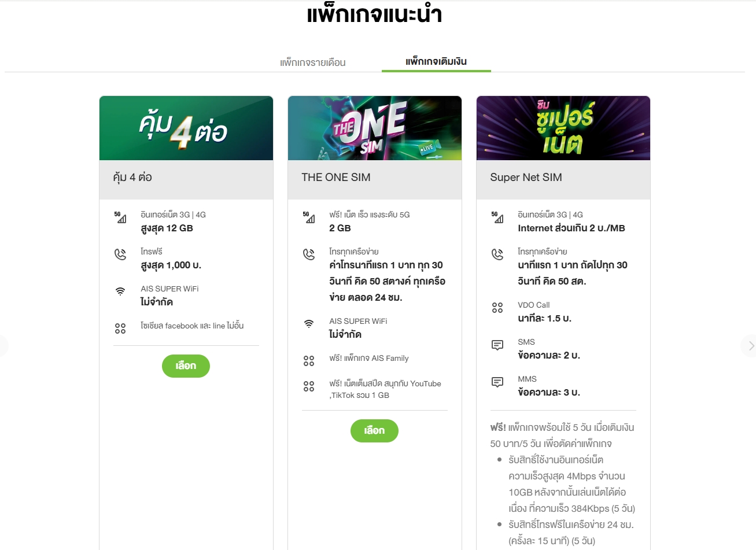Screen dimensions: 756x550
Task: Click the WiFi icon in คุ้ม 4 ต่อ card
Action: click(x=120, y=291)
